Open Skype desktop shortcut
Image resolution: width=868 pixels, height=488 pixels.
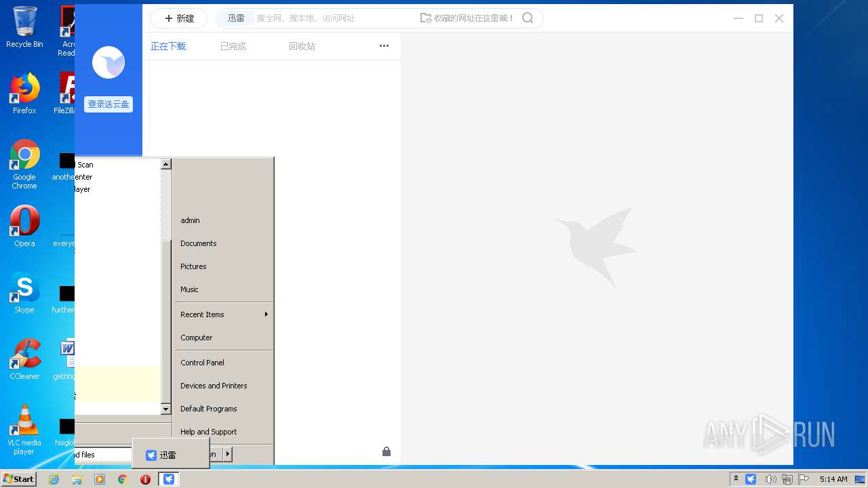(x=24, y=293)
